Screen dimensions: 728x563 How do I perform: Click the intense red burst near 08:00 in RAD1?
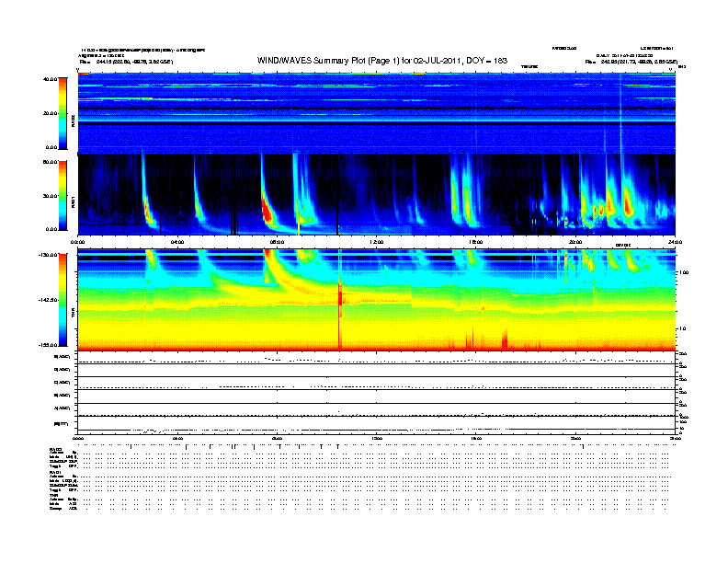[267, 212]
